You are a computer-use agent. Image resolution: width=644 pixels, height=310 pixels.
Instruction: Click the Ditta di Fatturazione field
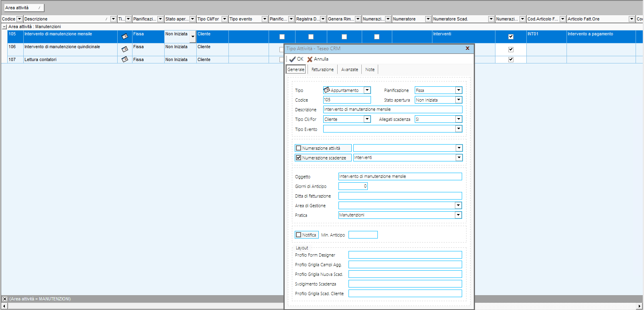400,196
